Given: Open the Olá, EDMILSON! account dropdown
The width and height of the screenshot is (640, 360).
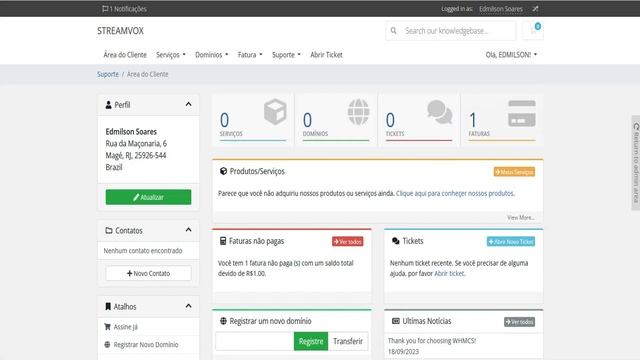Looking at the screenshot, I should [511, 55].
